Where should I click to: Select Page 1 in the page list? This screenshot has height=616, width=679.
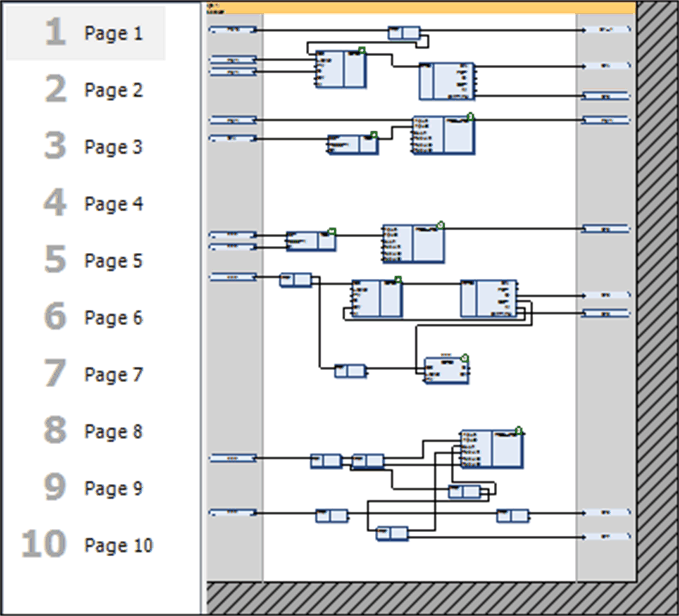point(113,33)
